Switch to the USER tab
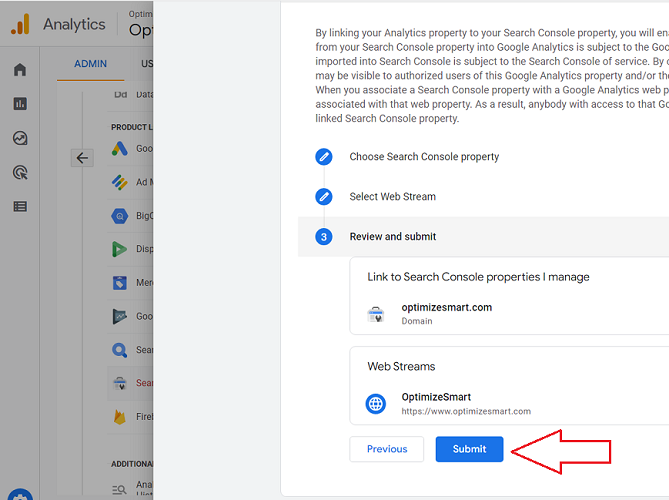 click(147, 64)
